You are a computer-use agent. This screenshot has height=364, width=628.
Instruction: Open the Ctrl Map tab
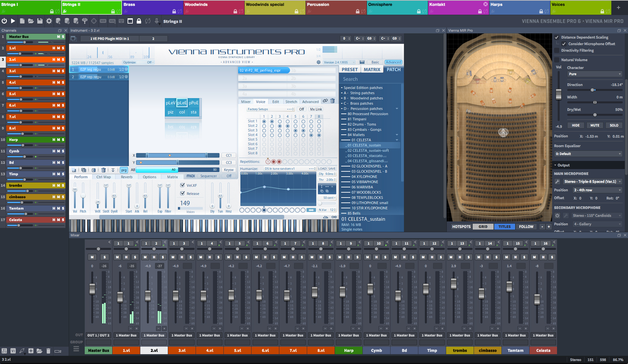tap(104, 177)
